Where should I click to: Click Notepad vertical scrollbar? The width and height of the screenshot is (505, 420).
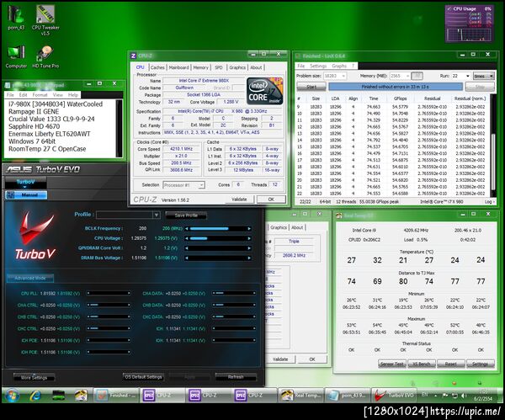119,128
